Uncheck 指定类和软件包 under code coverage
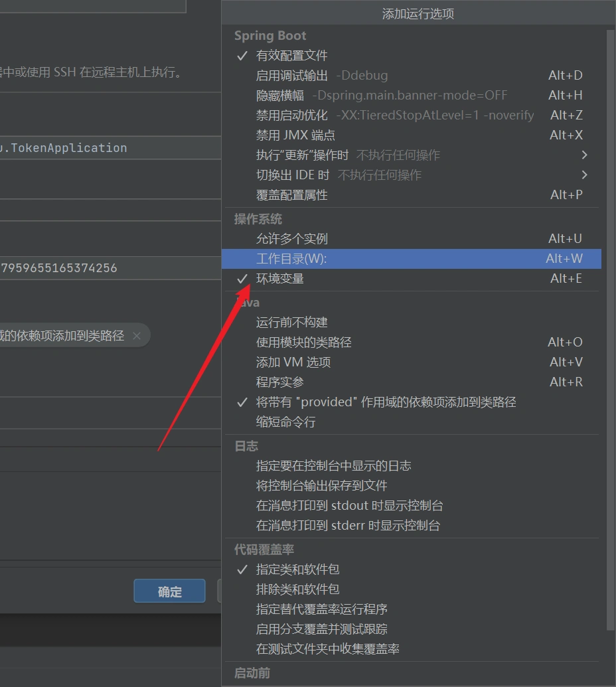The image size is (616, 687). click(x=297, y=570)
